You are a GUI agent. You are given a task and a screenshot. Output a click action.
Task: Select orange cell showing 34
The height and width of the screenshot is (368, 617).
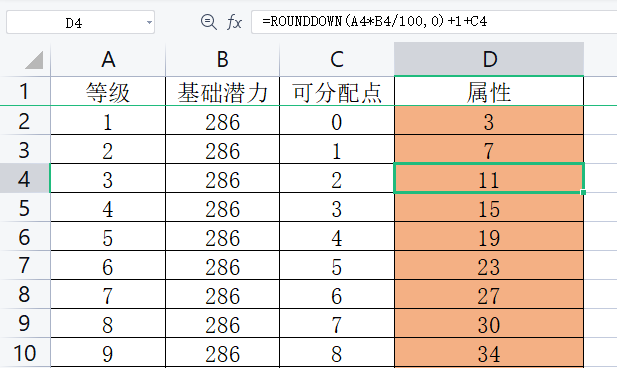[489, 352]
